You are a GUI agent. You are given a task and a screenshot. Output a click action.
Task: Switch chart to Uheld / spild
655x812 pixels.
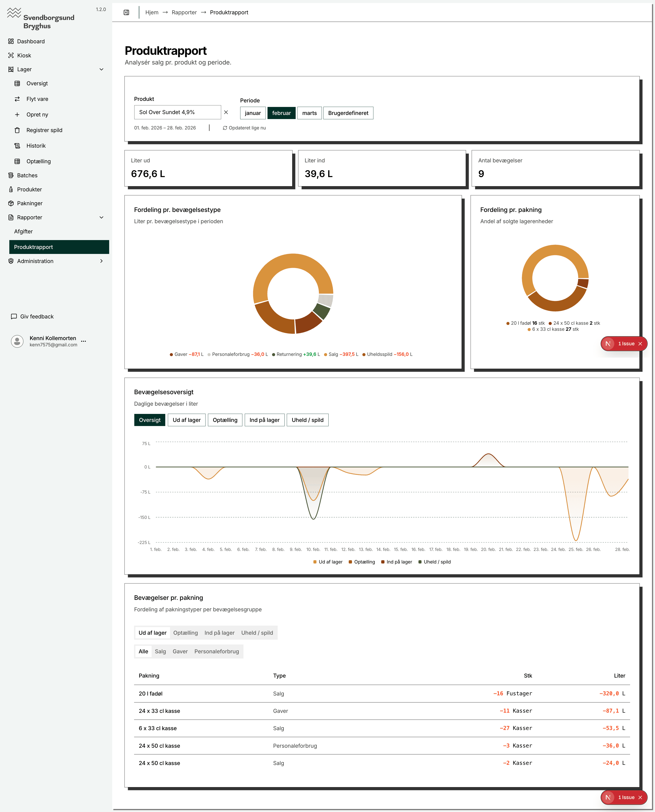[x=308, y=420]
